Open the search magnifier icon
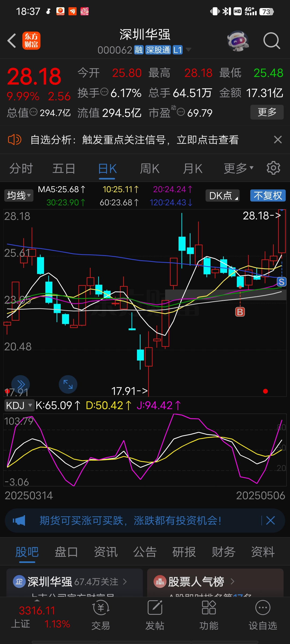 (271, 41)
